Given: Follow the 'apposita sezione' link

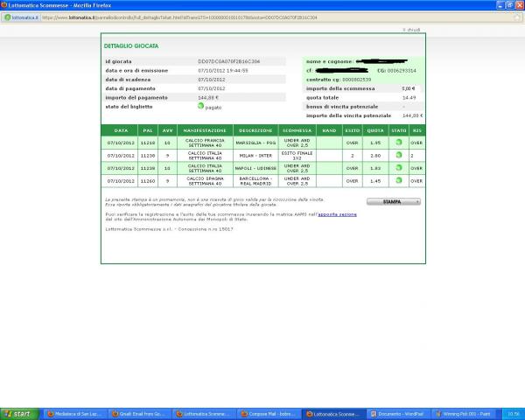Looking at the screenshot, I should point(337,213).
